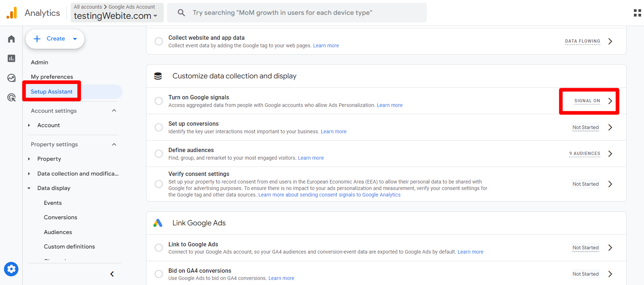Go to Admin in sidebar
This screenshot has width=644, height=285.
click(x=39, y=62)
